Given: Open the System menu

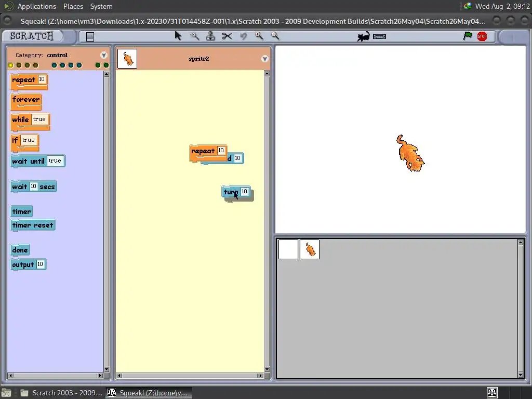Looking at the screenshot, I should click(x=101, y=6).
